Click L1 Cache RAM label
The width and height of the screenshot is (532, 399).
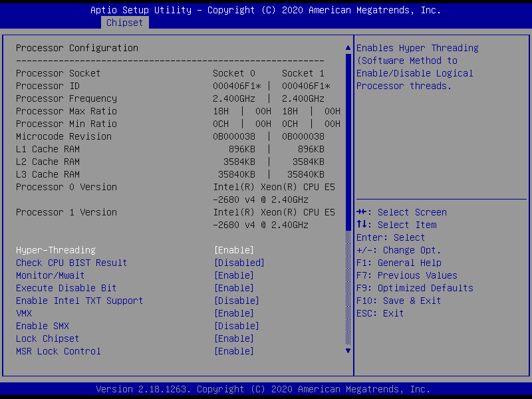(x=48, y=149)
